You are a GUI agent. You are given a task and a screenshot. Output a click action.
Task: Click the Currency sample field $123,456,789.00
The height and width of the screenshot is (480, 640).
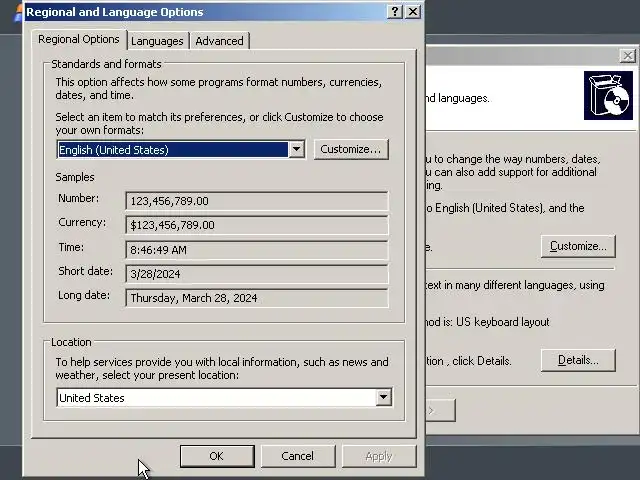click(257, 225)
